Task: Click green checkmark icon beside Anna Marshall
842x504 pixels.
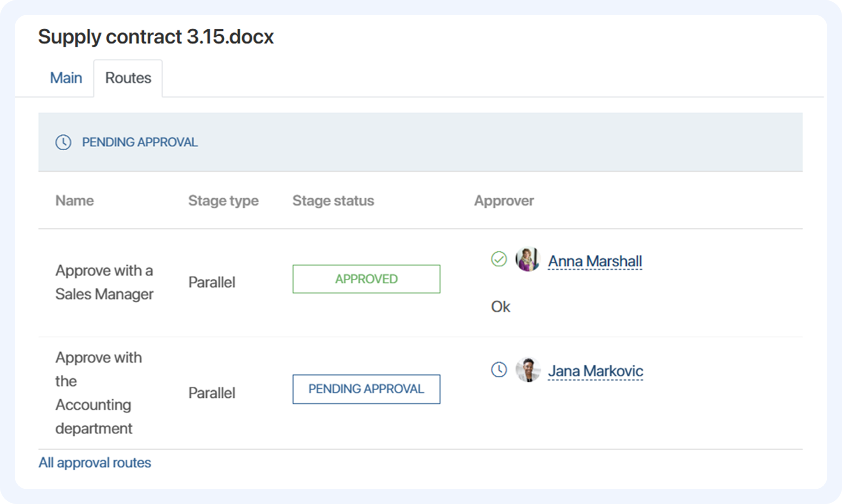Action: click(x=499, y=259)
